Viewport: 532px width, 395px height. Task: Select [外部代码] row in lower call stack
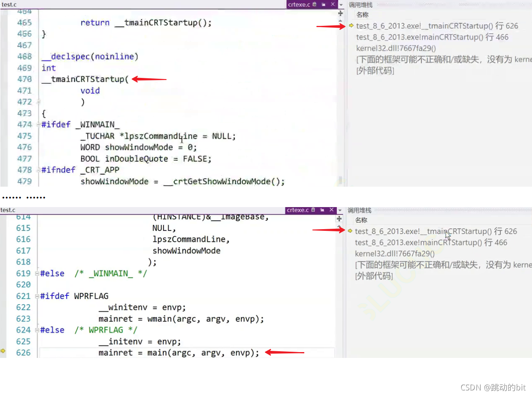(x=373, y=276)
